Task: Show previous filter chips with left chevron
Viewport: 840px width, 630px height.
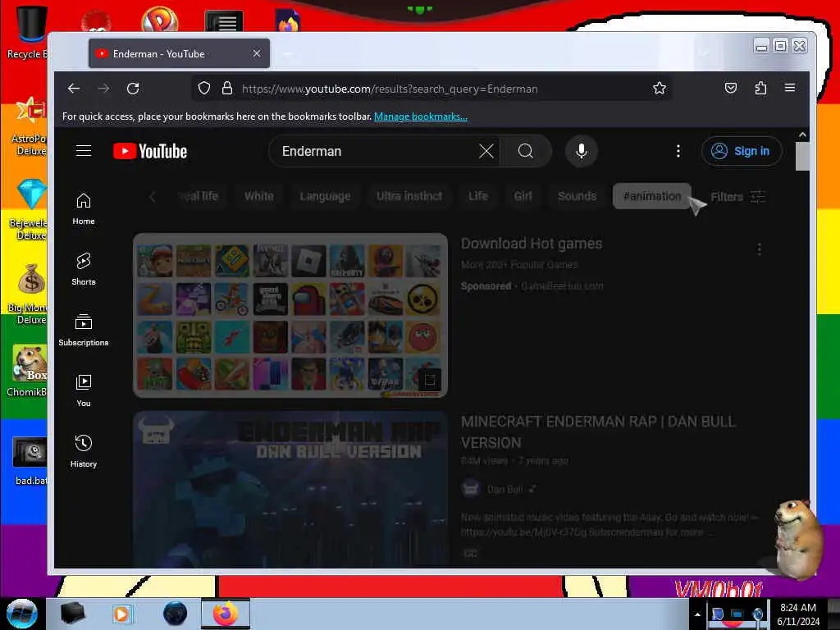Action: [152, 197]
